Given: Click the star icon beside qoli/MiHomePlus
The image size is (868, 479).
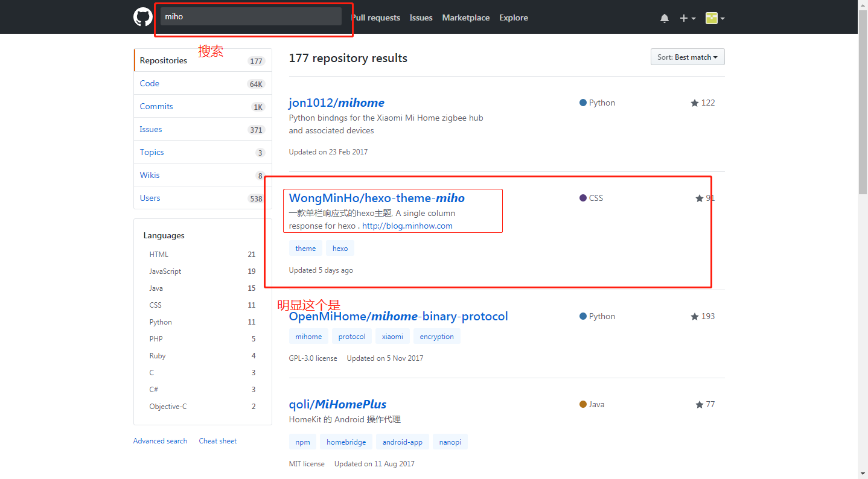Looking at the screenshot, I should pyautogui.click(x=699, y=405).
